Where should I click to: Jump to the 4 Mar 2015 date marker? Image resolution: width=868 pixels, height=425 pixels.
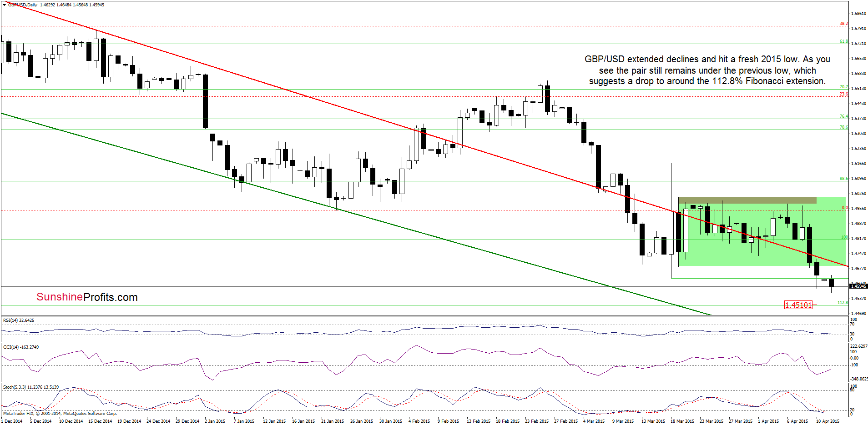coord(594,421)
